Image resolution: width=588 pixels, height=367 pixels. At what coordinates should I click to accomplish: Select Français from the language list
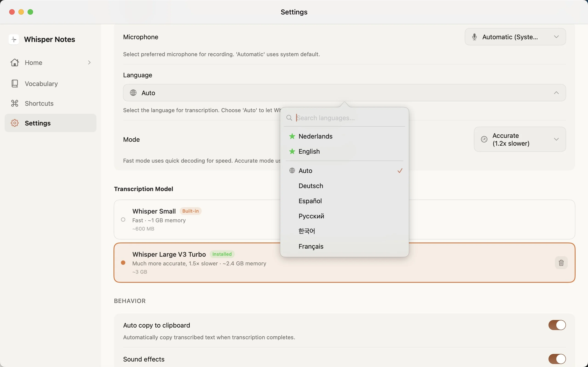pos(311,246)
